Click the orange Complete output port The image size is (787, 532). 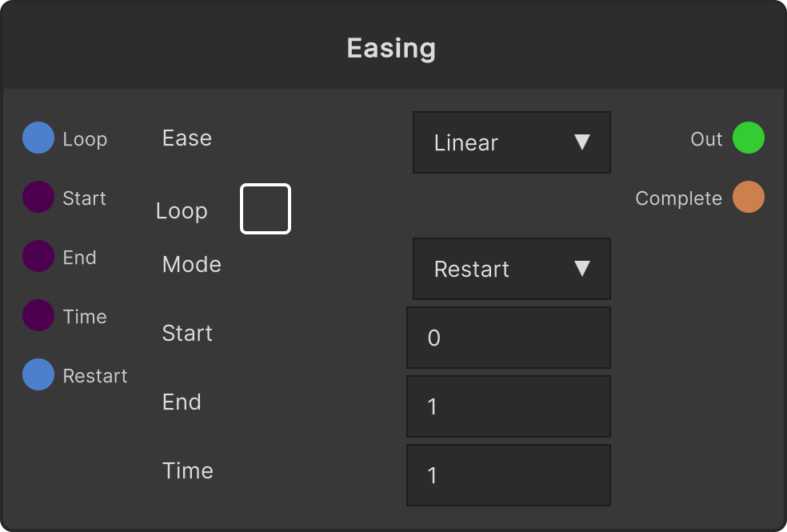click(x=749, y=197)
